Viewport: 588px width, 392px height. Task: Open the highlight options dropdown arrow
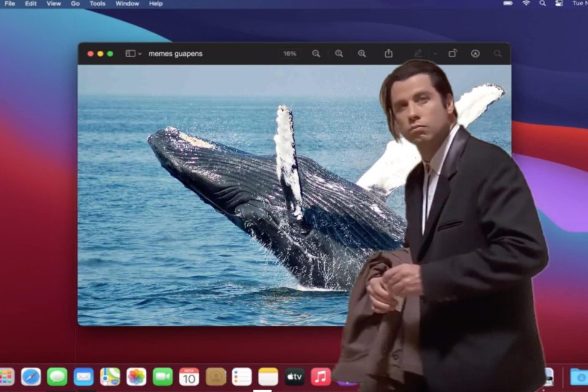pyautogui.click(x=435, y=54)
